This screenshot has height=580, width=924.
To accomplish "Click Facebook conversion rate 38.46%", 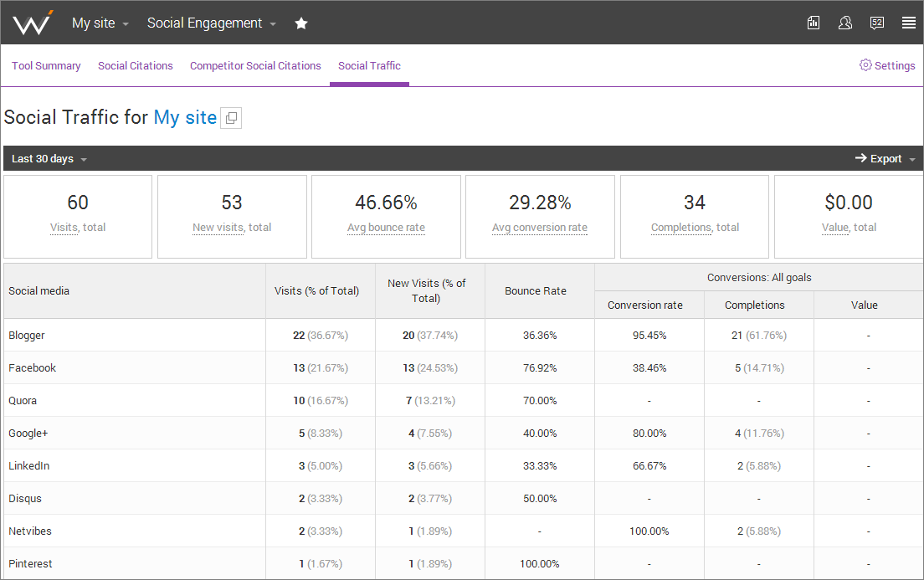I will [649, 367].
